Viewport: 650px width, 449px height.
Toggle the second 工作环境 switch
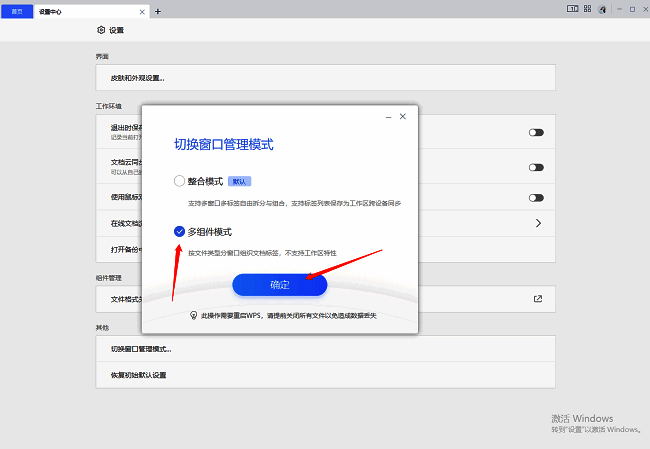tap(536, 167)
